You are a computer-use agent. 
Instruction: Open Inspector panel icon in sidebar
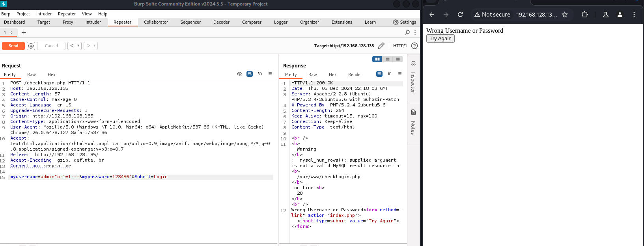[x=413, y=63]
